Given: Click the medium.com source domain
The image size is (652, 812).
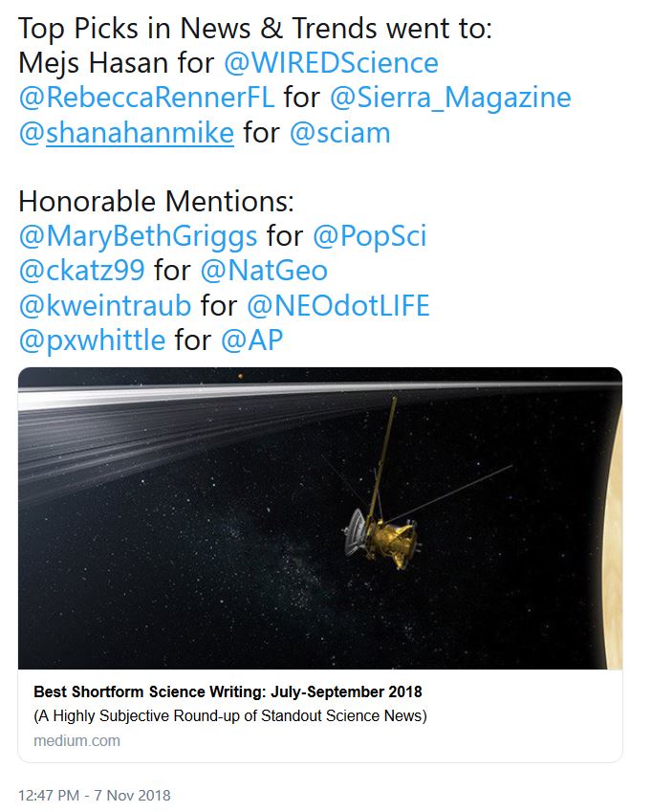Looking at the screenshot, I should point(76,740).
